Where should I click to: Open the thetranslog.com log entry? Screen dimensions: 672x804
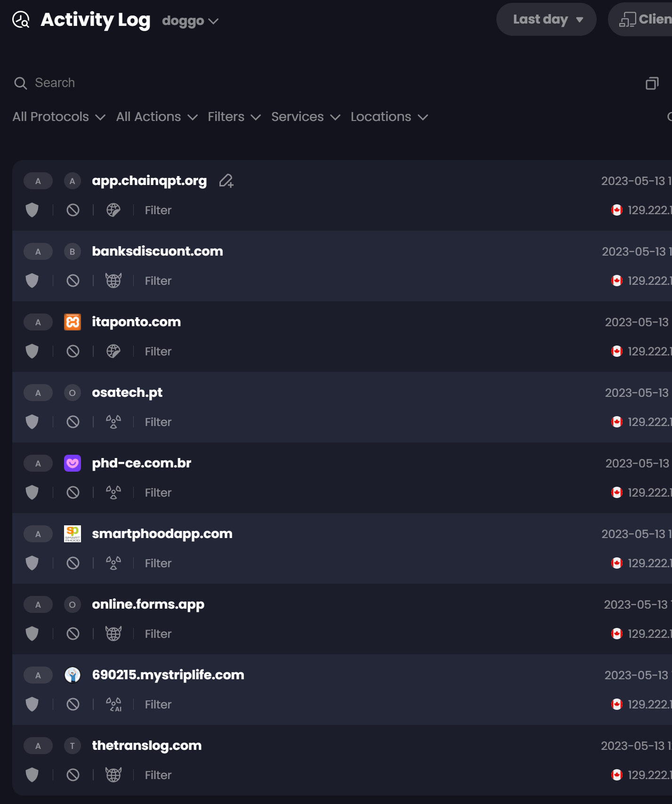(147, 746)
